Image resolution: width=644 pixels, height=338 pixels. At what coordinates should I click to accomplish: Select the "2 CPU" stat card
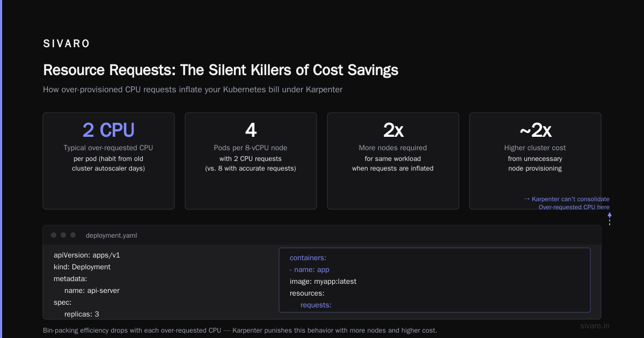108,161
